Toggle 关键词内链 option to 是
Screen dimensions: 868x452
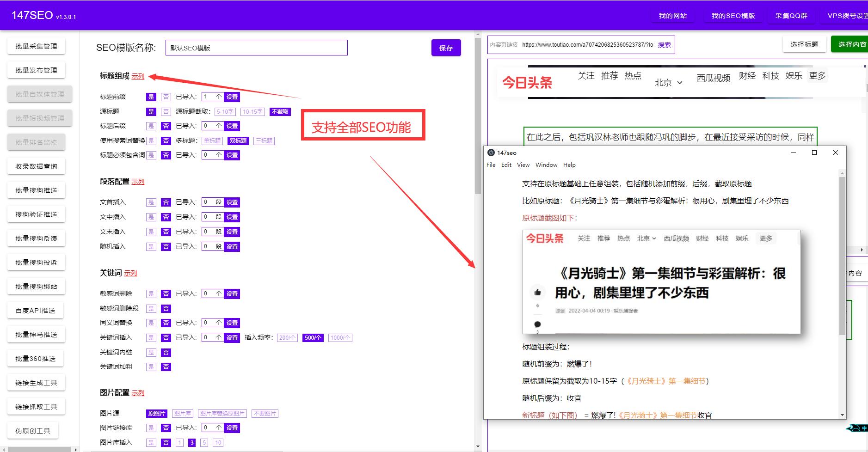151,352
